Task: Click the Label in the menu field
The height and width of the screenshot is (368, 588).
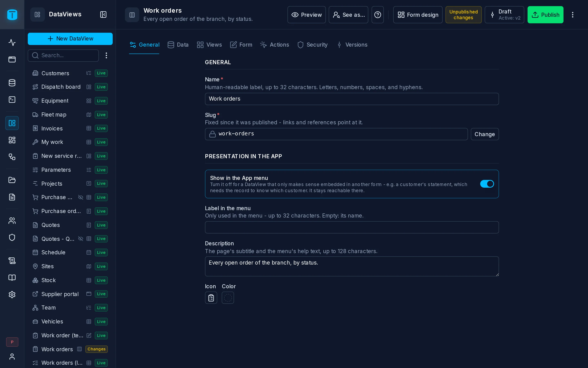Action: pyautogui.click(x=352, y=227)
